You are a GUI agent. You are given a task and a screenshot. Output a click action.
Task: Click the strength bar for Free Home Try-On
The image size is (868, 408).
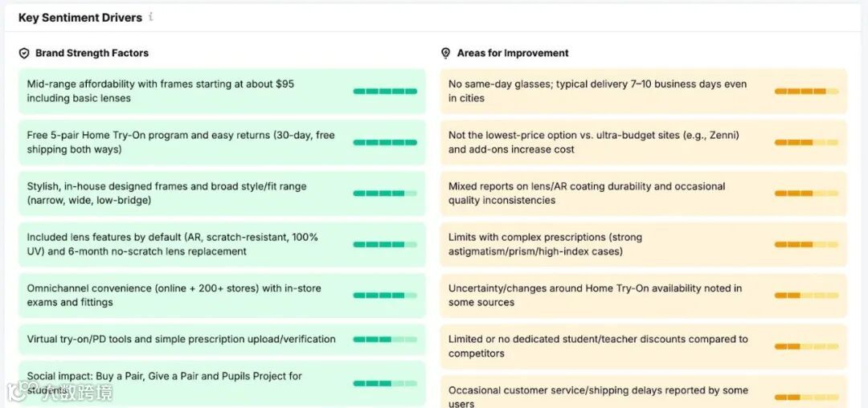385,142
